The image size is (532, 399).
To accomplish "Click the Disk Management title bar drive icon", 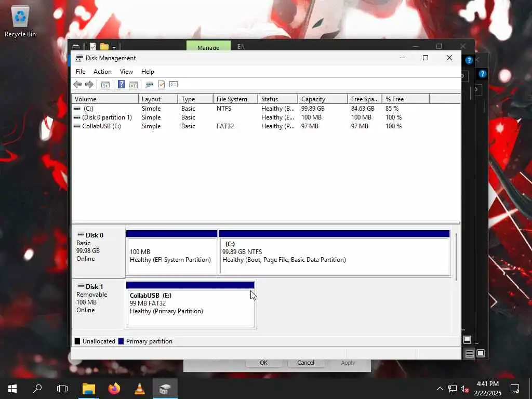I will point(79,58).
